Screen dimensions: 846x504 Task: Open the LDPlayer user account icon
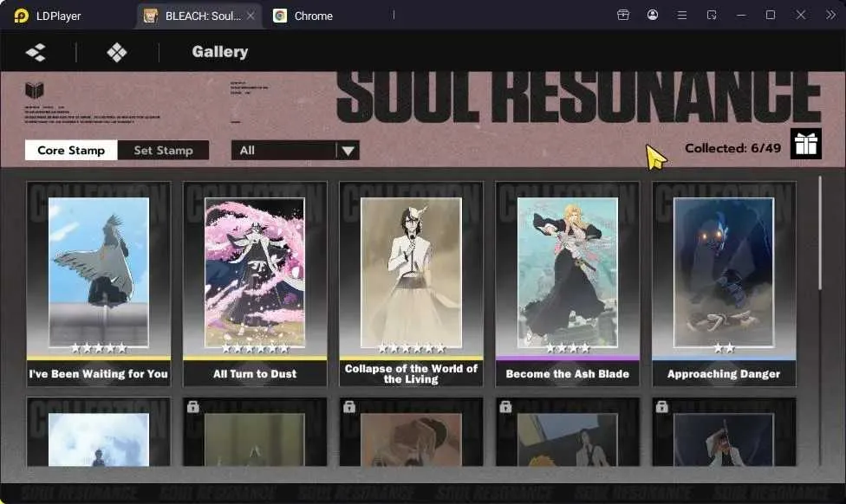click(x=653, y=15)
